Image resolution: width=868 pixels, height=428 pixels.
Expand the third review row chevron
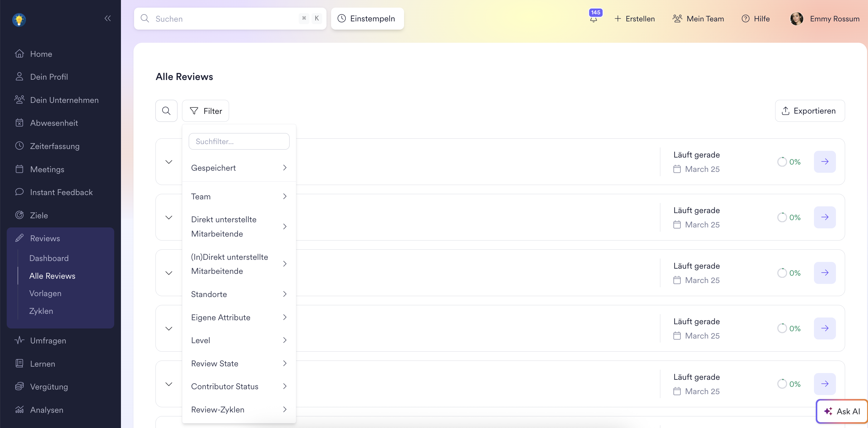point(169,273)
